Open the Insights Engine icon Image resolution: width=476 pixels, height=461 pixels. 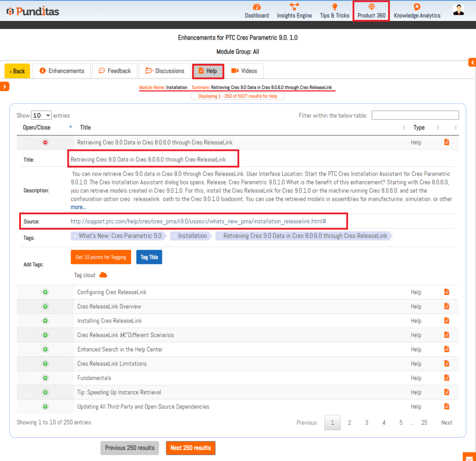pos(294,7)
